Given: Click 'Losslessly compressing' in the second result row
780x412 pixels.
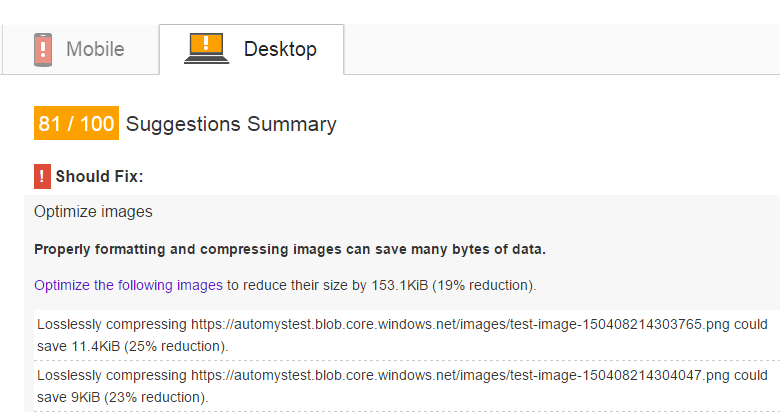Looking at the screenshot, I should pos(112,375).
